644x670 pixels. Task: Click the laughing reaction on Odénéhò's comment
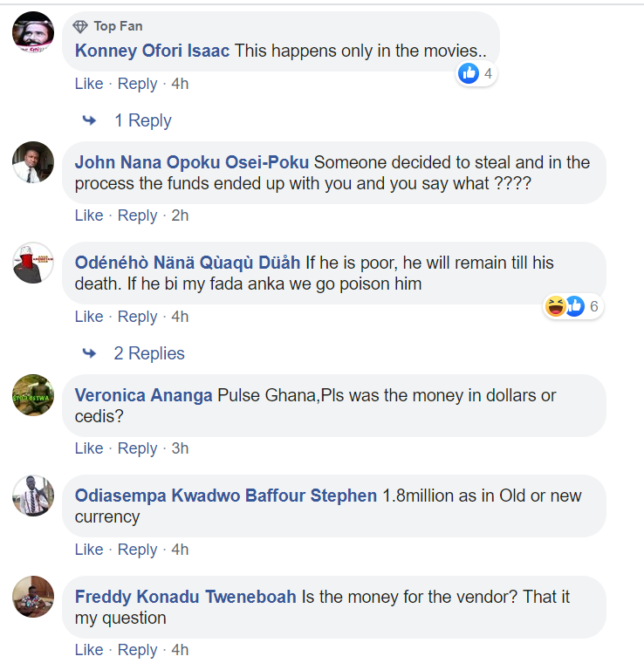tap(555, 306)
